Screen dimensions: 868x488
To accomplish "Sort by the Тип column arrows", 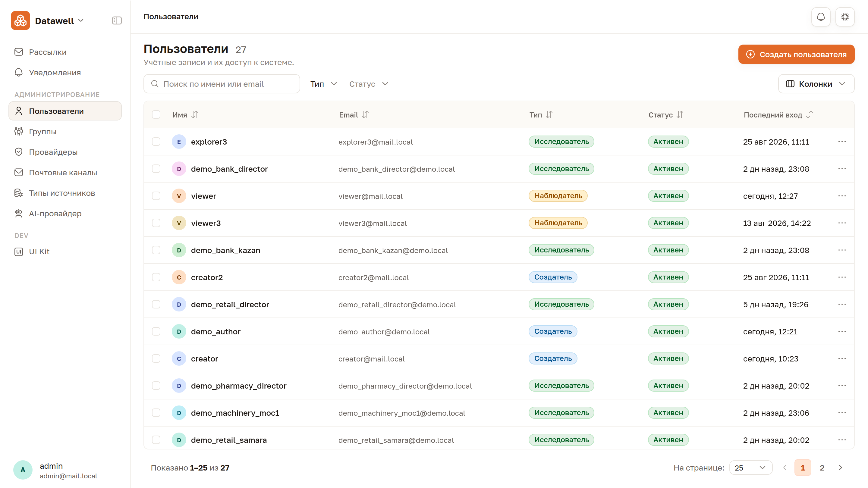I will pos(549,115).
